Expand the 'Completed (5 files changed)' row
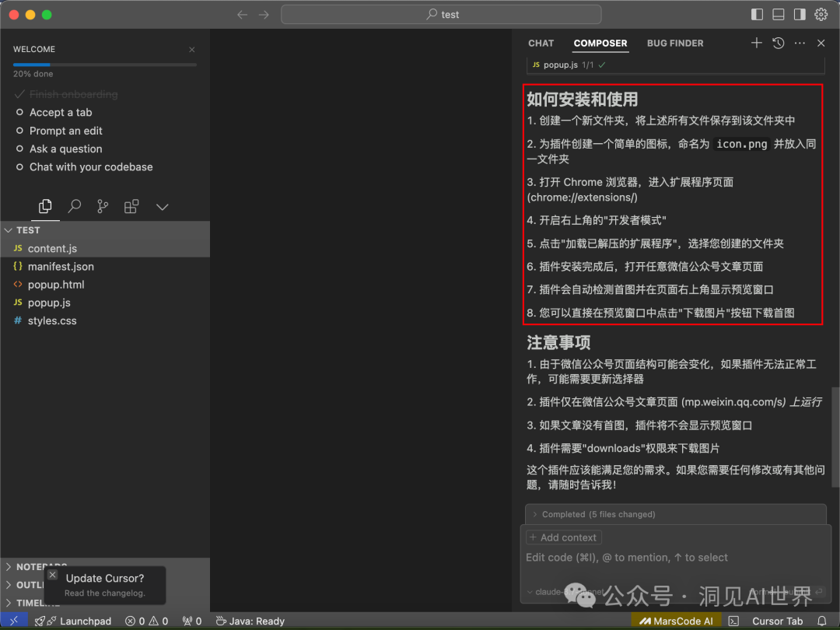The image size is (840, 630). coord(598,514)
